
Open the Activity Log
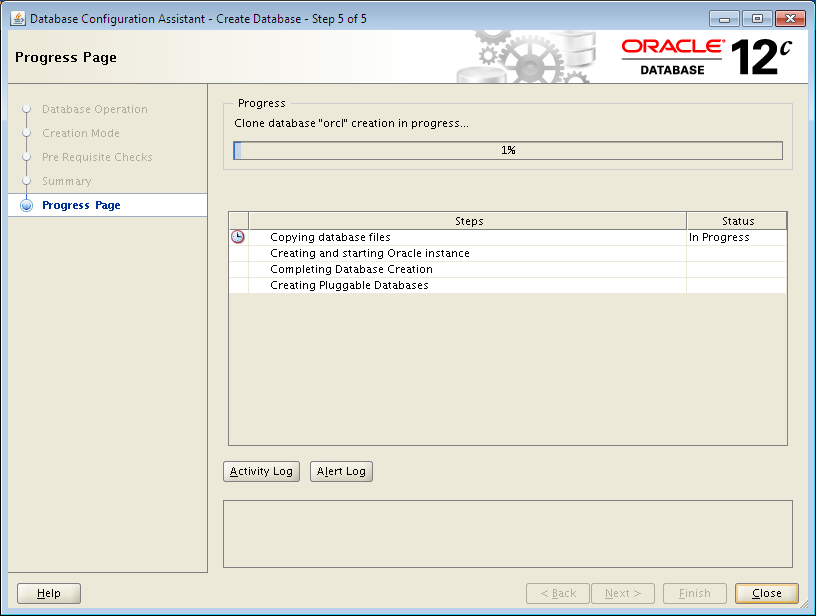tap(261, 471)
